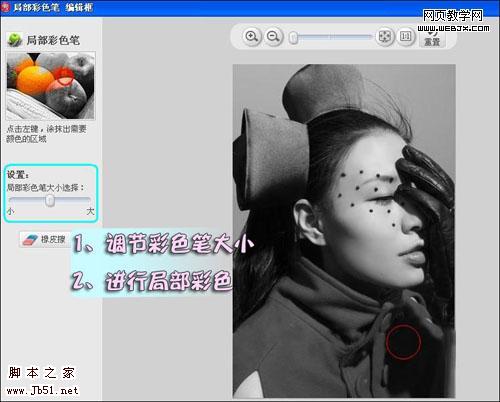Click the 重置 reset button
The width and height of the screenshot is (500, 402).
(432, 37)
